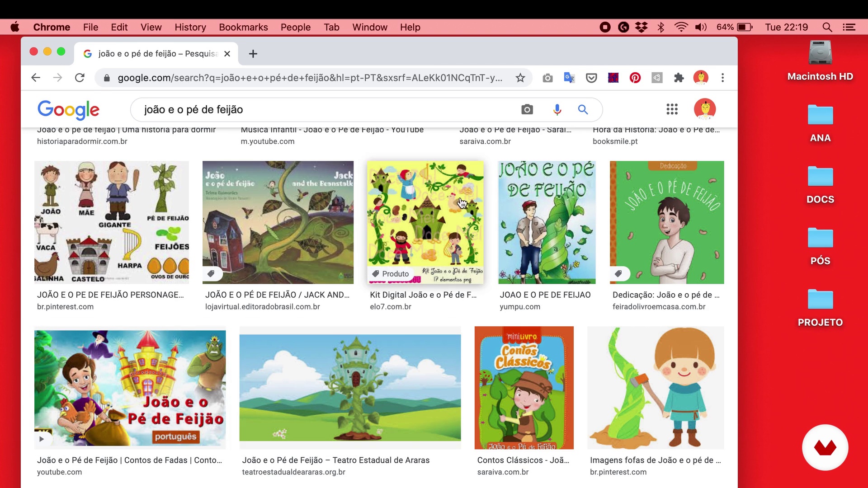
Task: Open the File menu
Action: pyautogui.click(x=90, y=27)
